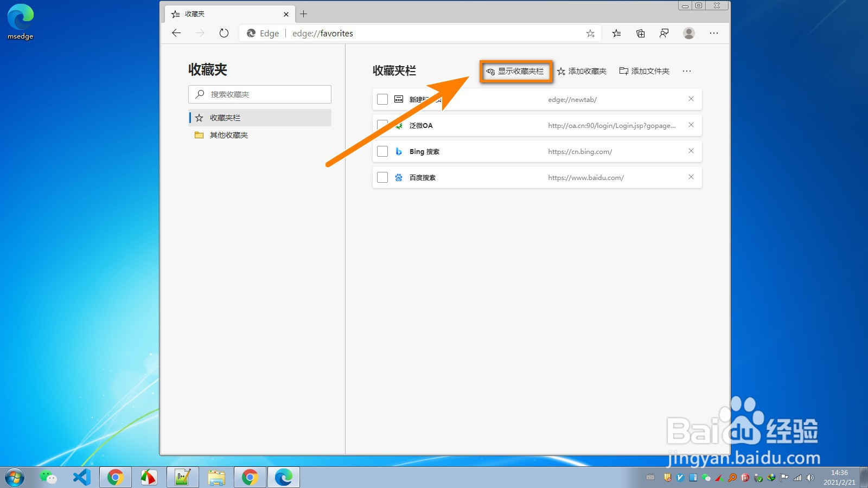
Task: Click the Bing favicon in the favorites list
Action: click(x=399, y=151)
